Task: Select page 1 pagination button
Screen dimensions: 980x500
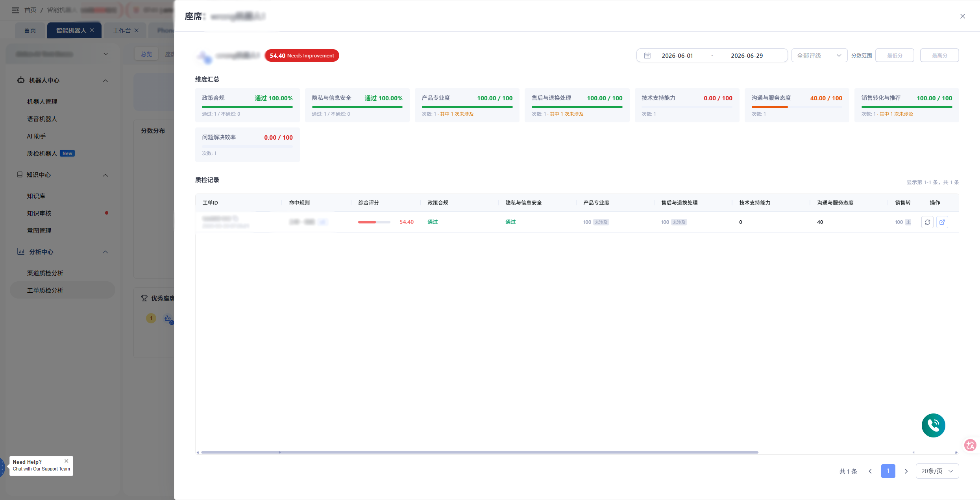Action: coord(888,471)
